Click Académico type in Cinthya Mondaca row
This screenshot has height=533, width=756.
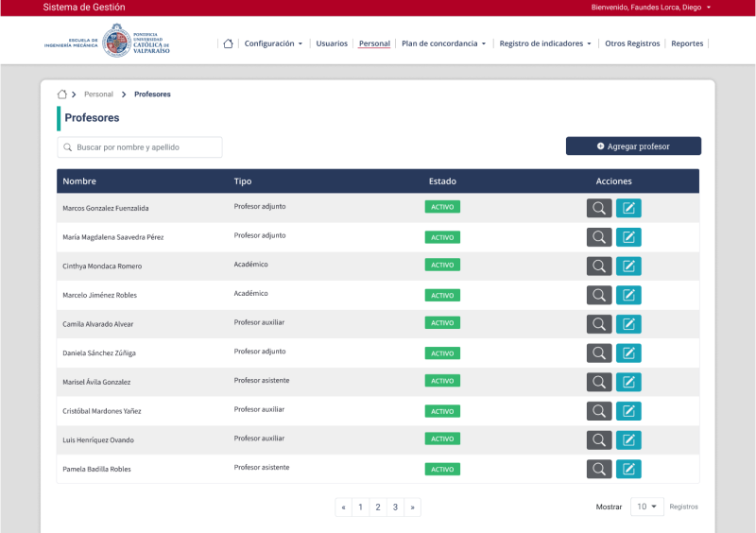click(250, 265)
